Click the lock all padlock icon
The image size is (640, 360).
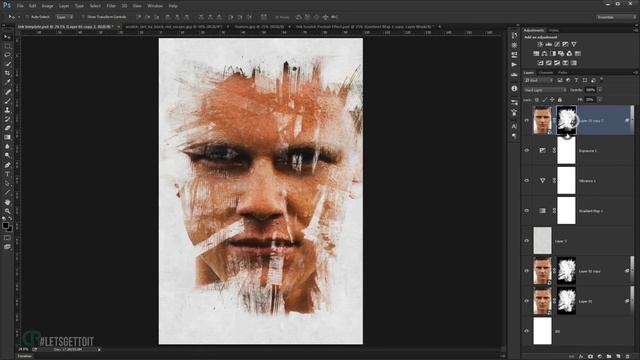tap(560, 100)
